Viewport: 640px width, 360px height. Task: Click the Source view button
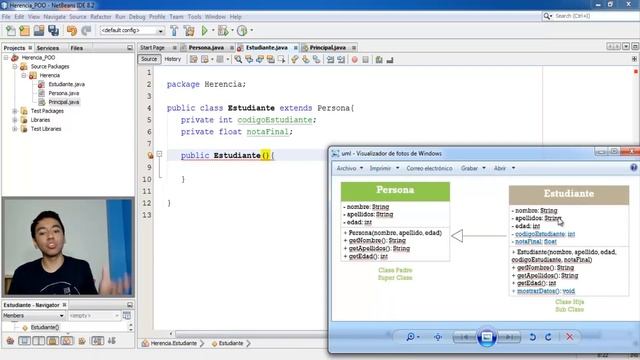[x=149, y=59]
